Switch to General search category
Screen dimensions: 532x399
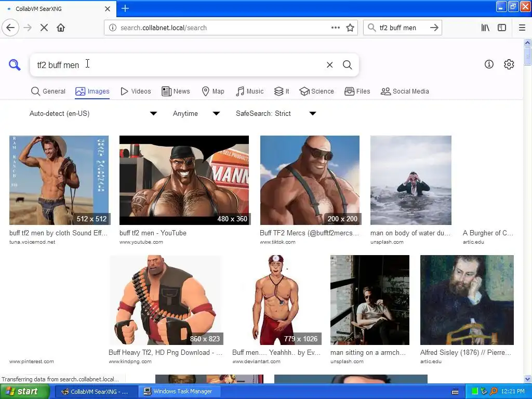(x=48, y=91)
